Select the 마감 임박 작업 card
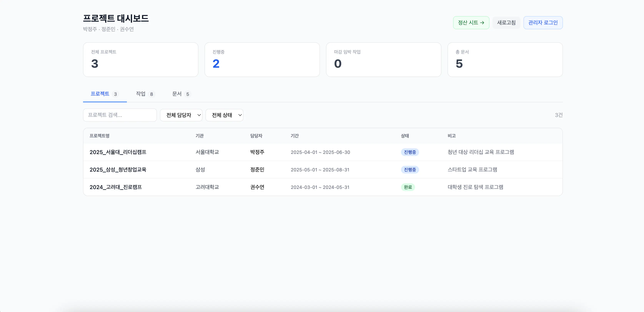Image resolution: width=644 pixels, height=312 pixels. pos(384,60)
